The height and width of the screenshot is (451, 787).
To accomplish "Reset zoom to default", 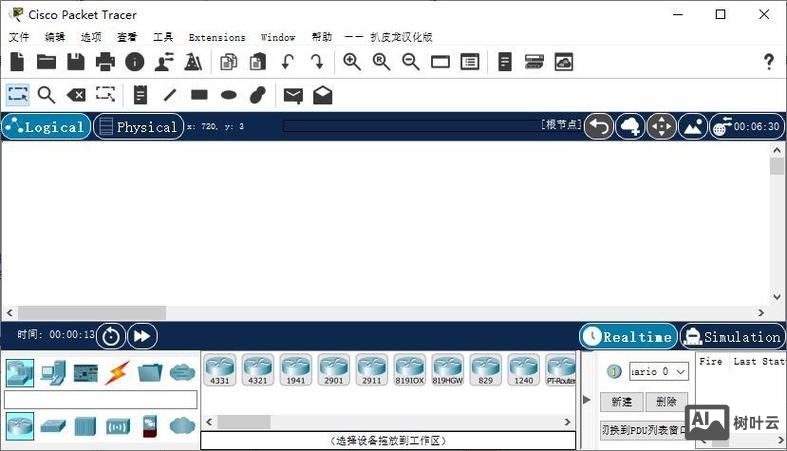I will pos(381,62).
